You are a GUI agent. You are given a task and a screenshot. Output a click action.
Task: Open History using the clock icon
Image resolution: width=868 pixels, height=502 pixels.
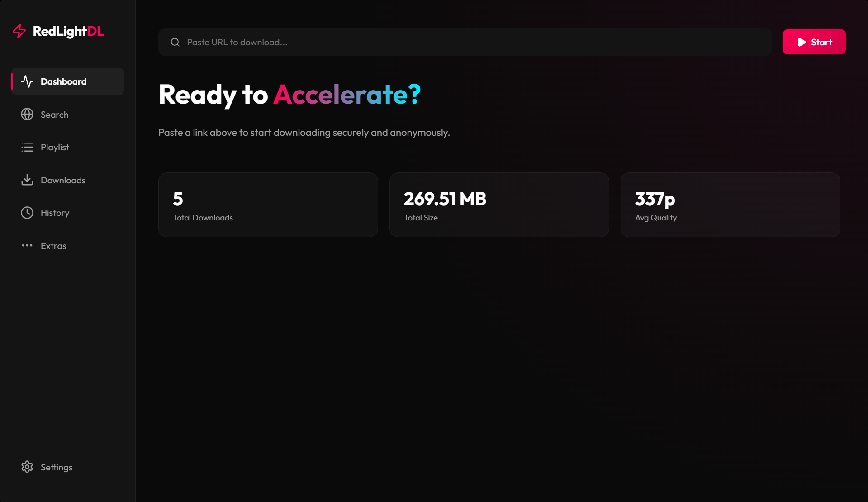[27, 212]
